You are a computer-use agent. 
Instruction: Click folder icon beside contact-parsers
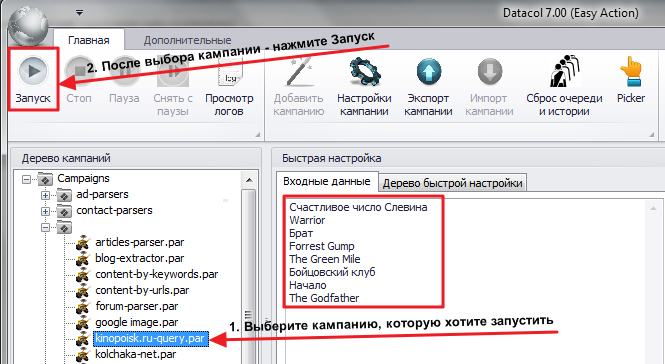coord(64,211)
